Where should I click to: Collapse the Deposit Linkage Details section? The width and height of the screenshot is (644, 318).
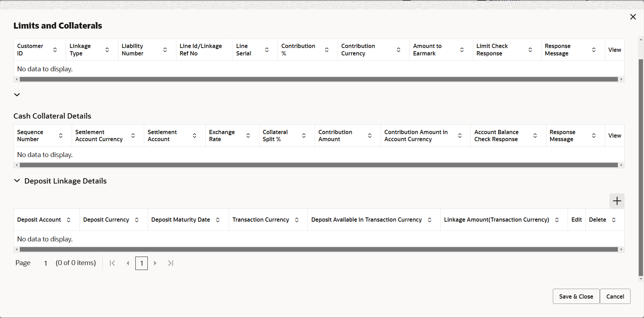[x=17, y=180]
